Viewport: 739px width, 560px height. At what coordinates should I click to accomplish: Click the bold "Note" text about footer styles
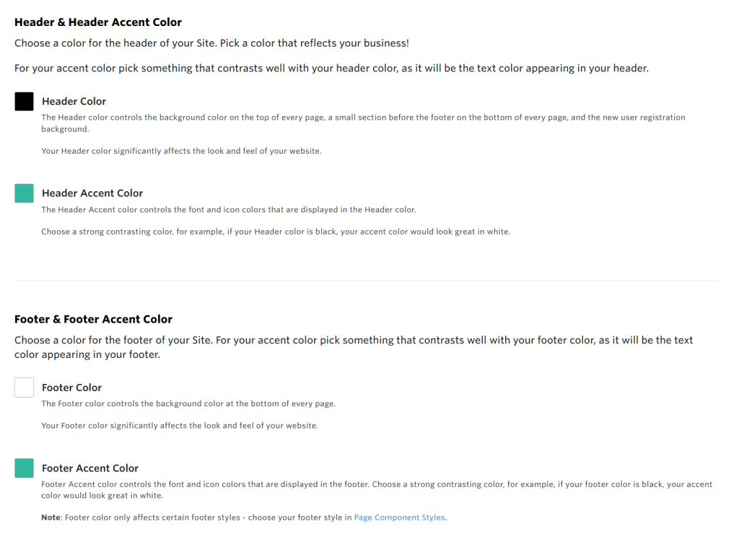51,517
